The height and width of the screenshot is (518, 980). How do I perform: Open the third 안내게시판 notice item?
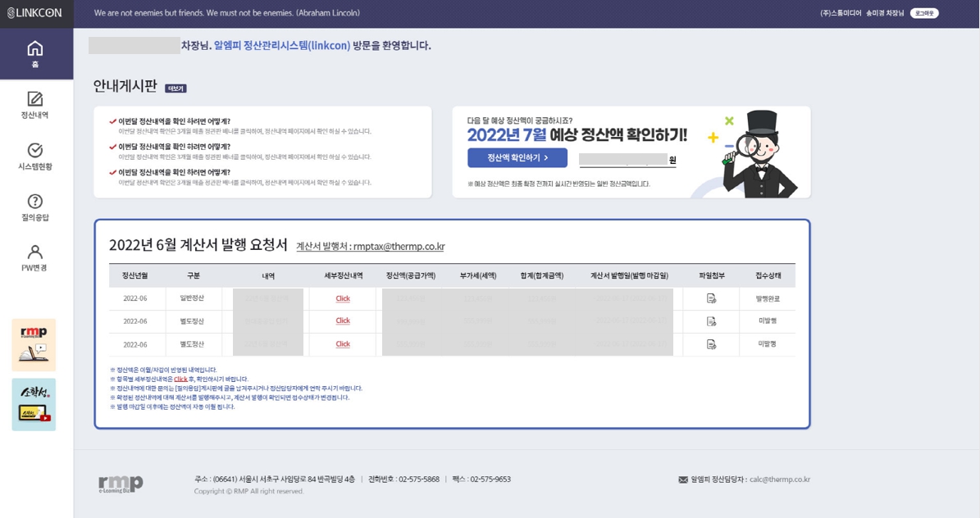pyautogui.click(x=174, y=173)
